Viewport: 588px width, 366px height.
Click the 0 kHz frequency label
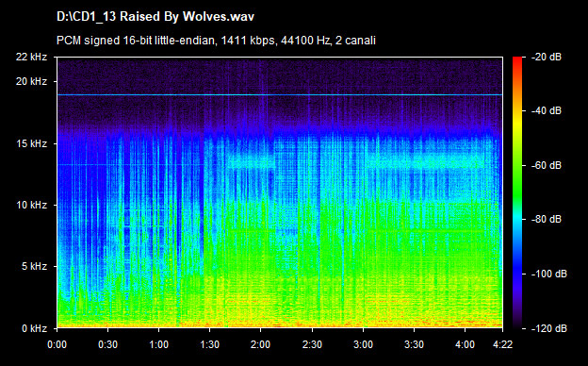pos(34,328)
